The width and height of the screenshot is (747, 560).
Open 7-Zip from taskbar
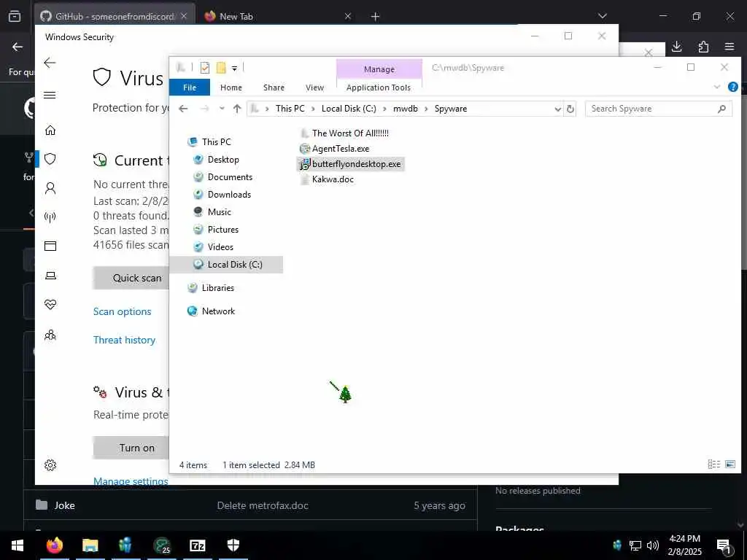click(x=197, y=545)
